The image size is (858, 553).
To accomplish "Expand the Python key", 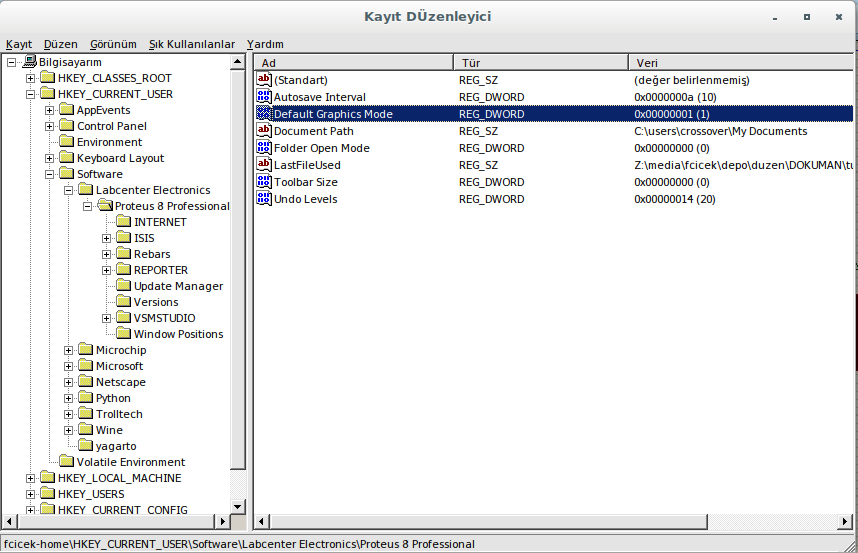I will 68,398.
